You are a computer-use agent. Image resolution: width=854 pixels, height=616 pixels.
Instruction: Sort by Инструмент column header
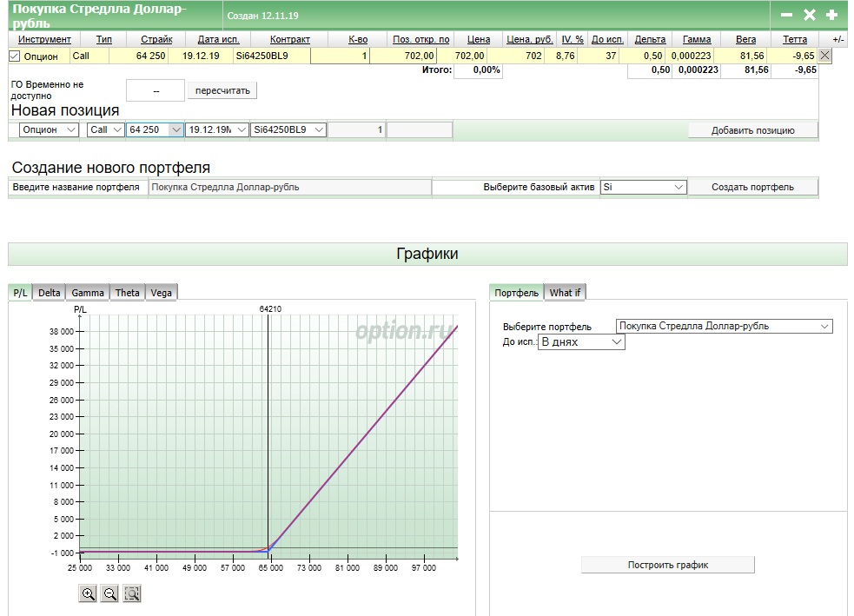(44, 39)
